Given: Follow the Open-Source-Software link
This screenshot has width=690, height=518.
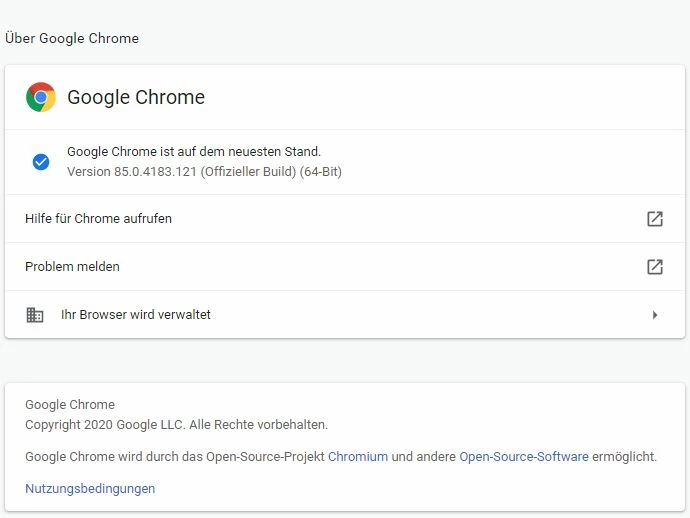Looking at the screenshot, I should (524, 457).
